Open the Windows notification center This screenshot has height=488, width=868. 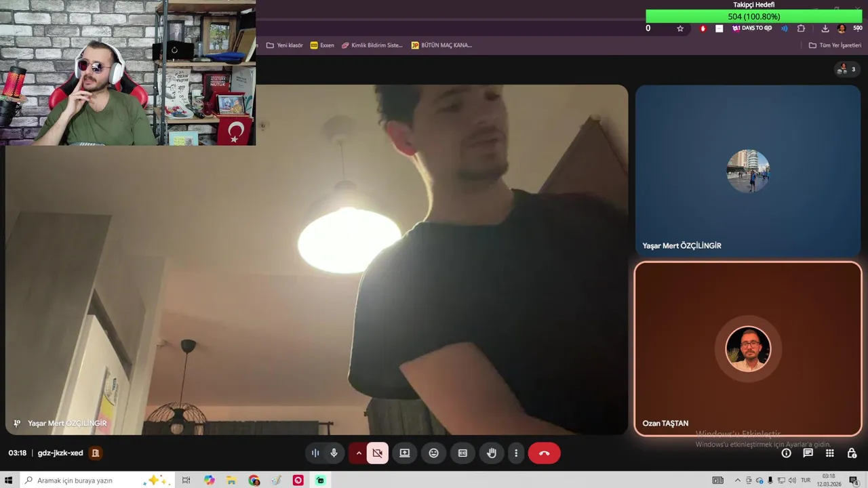[853, 481]
